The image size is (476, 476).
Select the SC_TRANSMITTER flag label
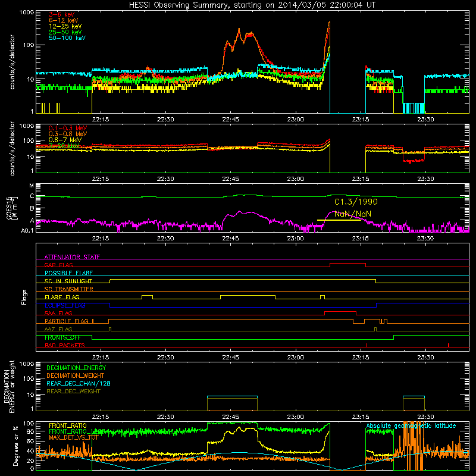(x=69, y=289)
